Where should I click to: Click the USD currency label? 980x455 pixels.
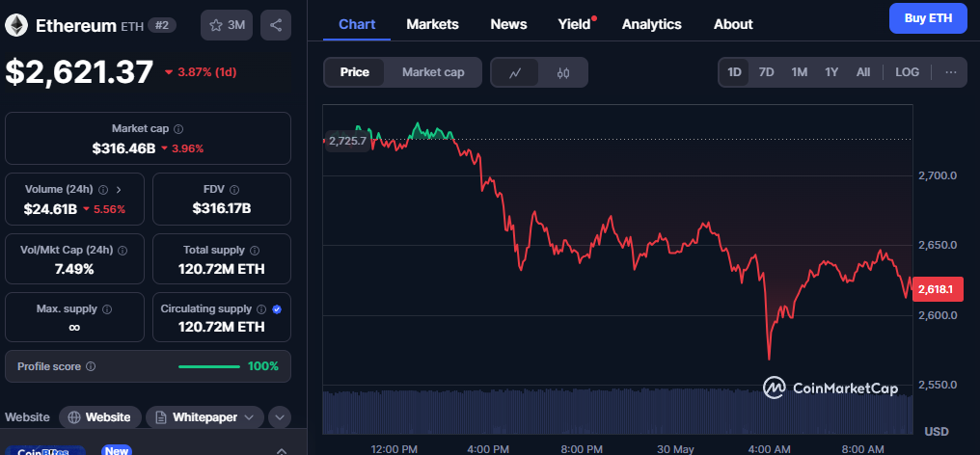[x=937, y=431]
